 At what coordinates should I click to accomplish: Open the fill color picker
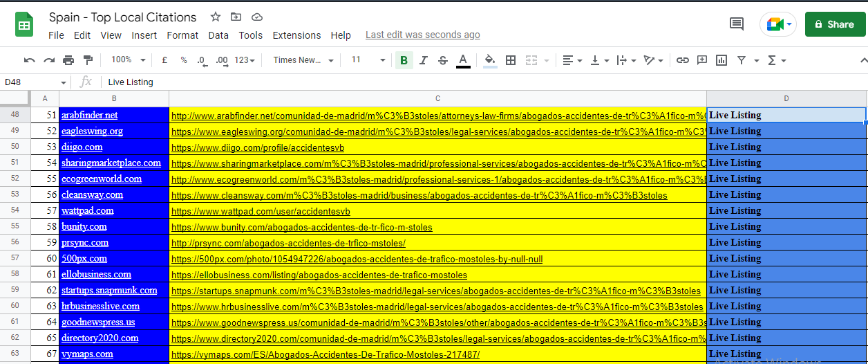pos(490,60)
